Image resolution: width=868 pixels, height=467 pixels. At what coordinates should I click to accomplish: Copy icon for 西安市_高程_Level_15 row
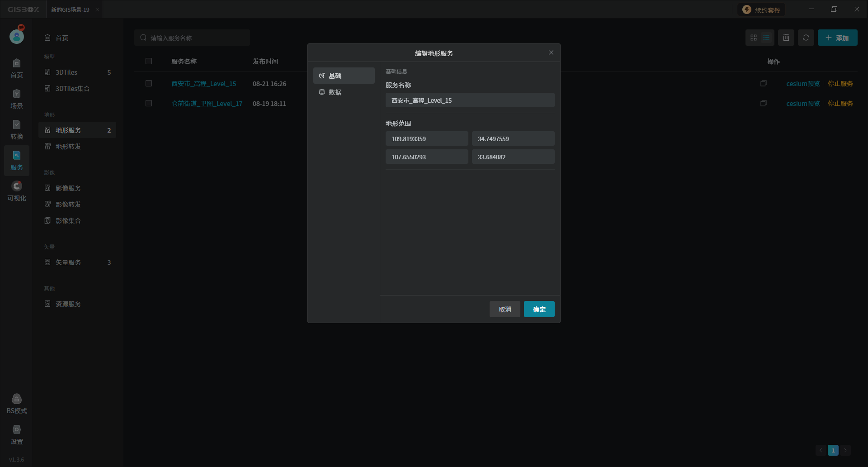[763, 84]
